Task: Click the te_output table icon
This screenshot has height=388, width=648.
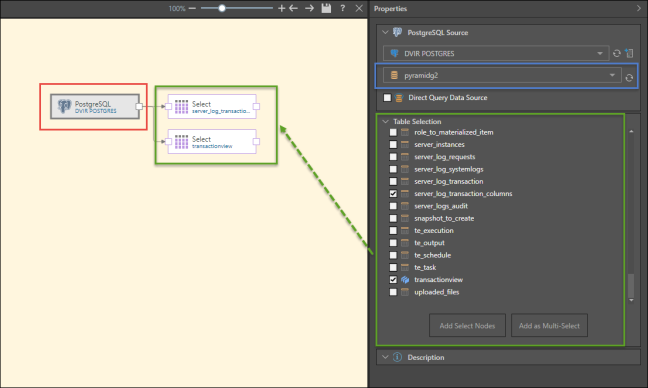Action: tap(405, 243)
